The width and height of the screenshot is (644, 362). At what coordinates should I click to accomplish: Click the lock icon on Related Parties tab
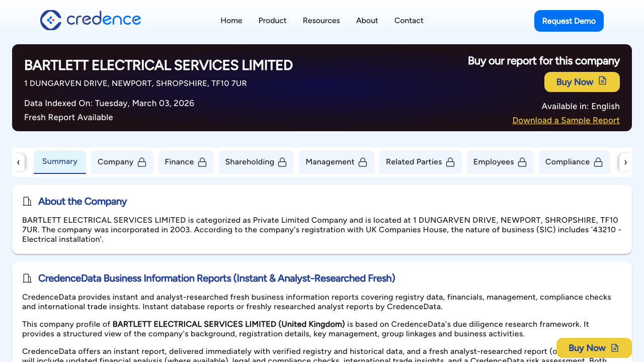click(x=450, y=162)
